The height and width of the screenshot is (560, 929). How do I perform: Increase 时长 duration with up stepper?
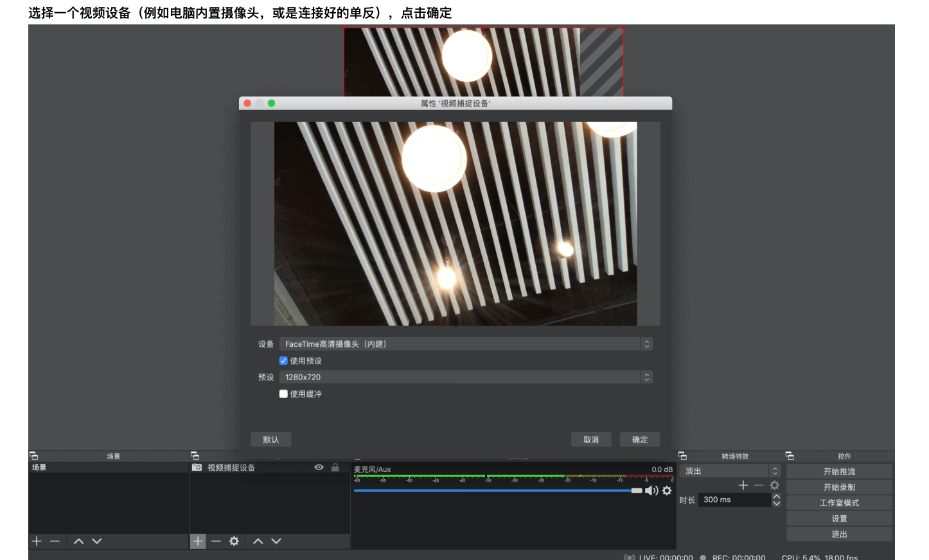point(776,496)
